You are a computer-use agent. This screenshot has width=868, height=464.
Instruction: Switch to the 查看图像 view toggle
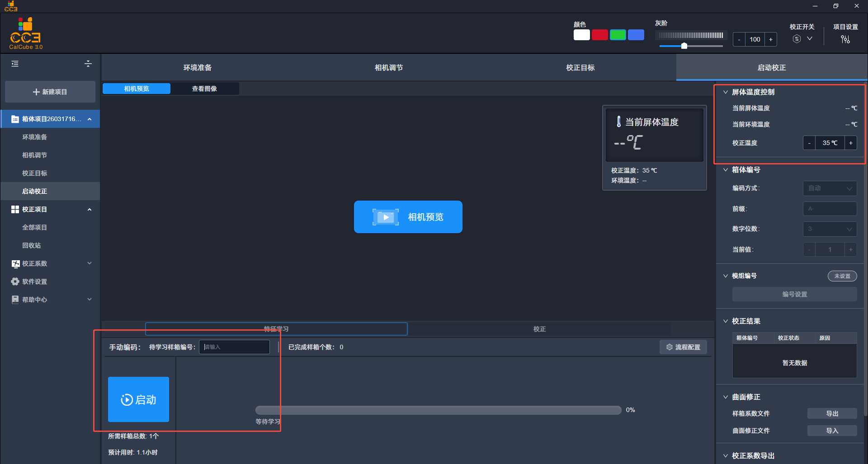[x=204, y=89]
